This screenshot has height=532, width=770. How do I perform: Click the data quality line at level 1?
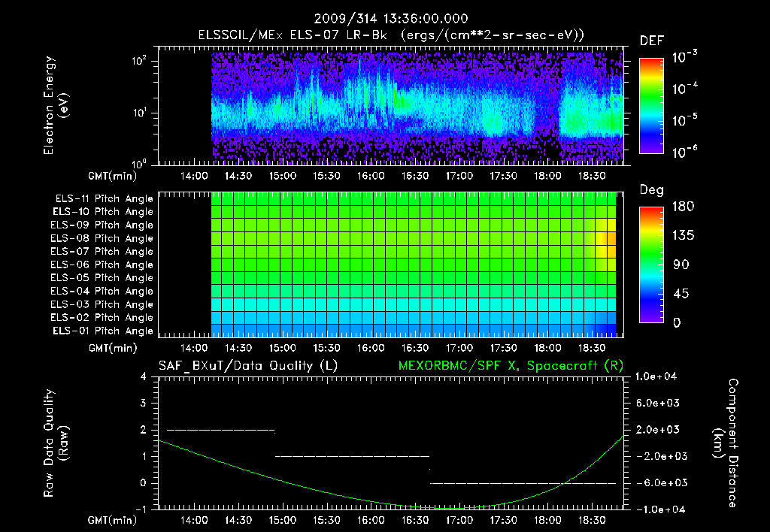click(x=352, y=456)
